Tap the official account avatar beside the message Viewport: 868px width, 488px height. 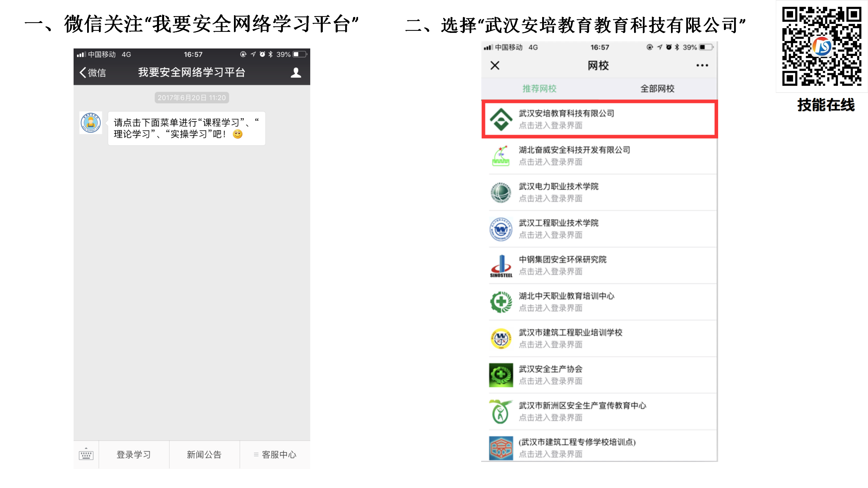click(91, 123)
